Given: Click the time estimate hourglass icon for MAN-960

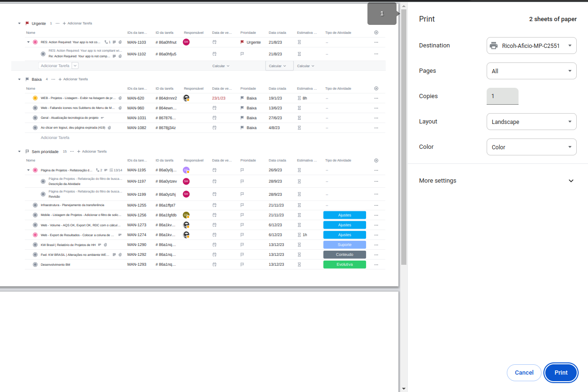Looking at the screenshot, I should point(299,108).
